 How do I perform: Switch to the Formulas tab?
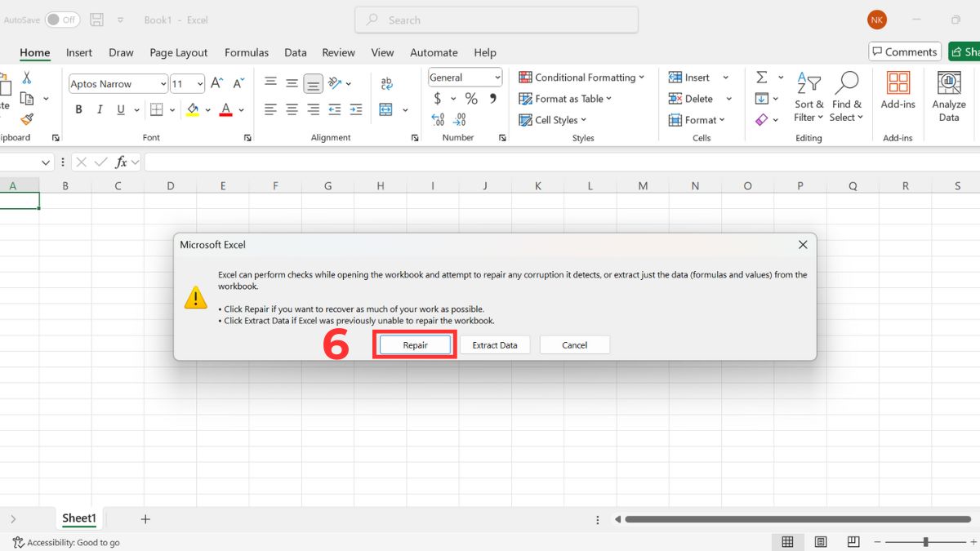pos(247,52)
